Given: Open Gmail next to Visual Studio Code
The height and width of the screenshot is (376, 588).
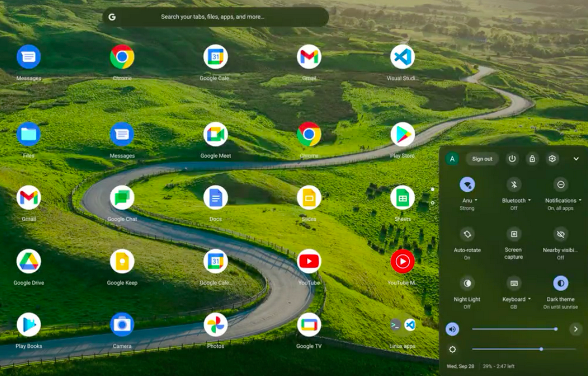Looking at the screenshot, I should tap(309, 57).
